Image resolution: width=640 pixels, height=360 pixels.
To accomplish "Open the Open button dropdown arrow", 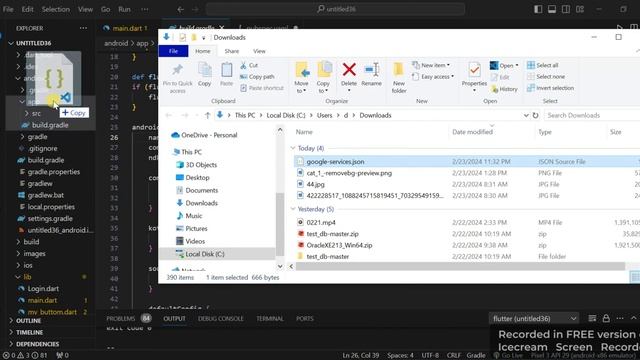I will pyautogui.click(x=517, y=66).
